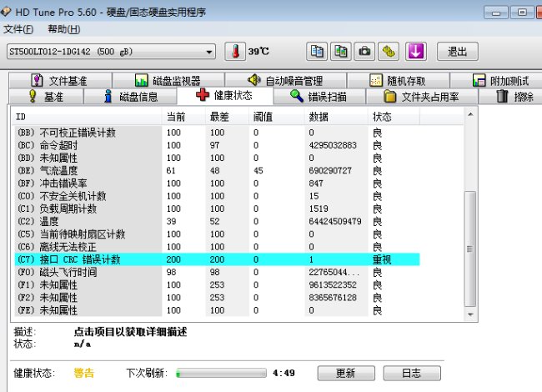Open the 日志 log button

point(412,373)
